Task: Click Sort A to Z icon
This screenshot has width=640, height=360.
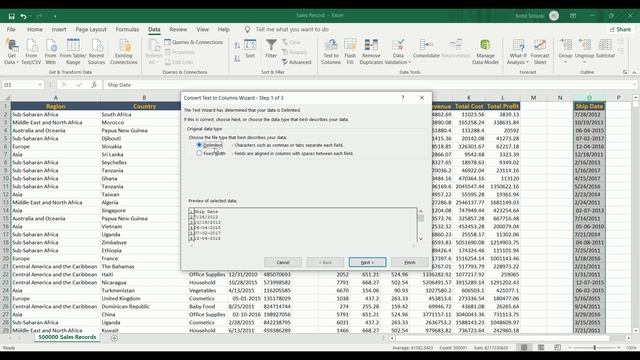Action: click(x=237, y=45)
